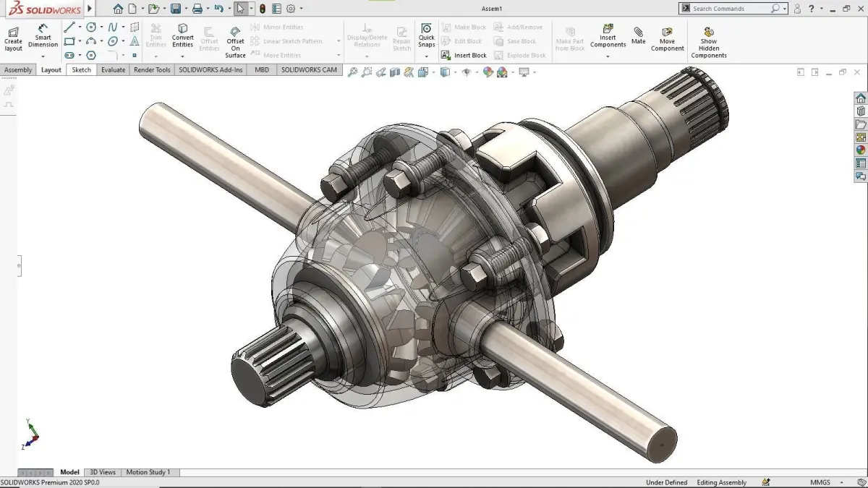This screenshot has height=488, width=868.
Task: Expand the SOLIDWORKS menu arrow
Action: (90, 9)
